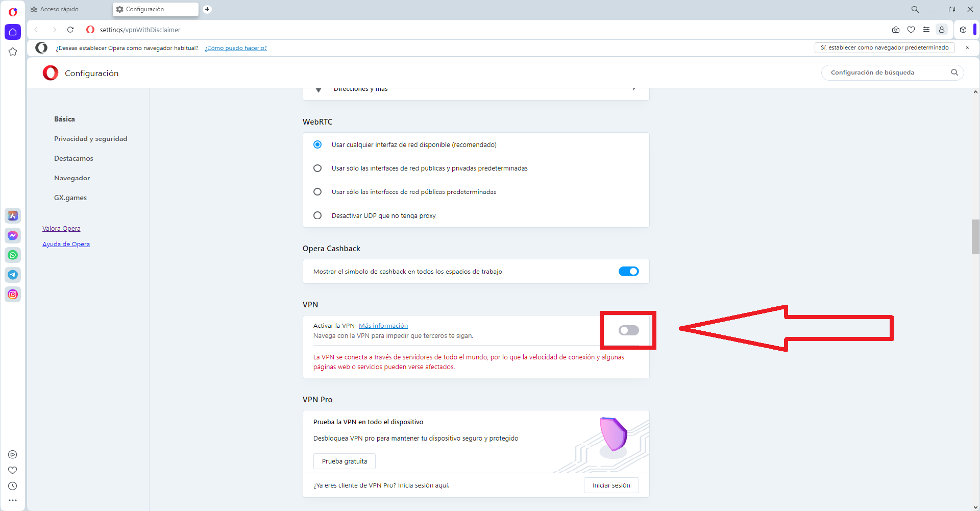Add a new tab with the plus button
This screenshot has height=511, width=980.
point(207,9)
